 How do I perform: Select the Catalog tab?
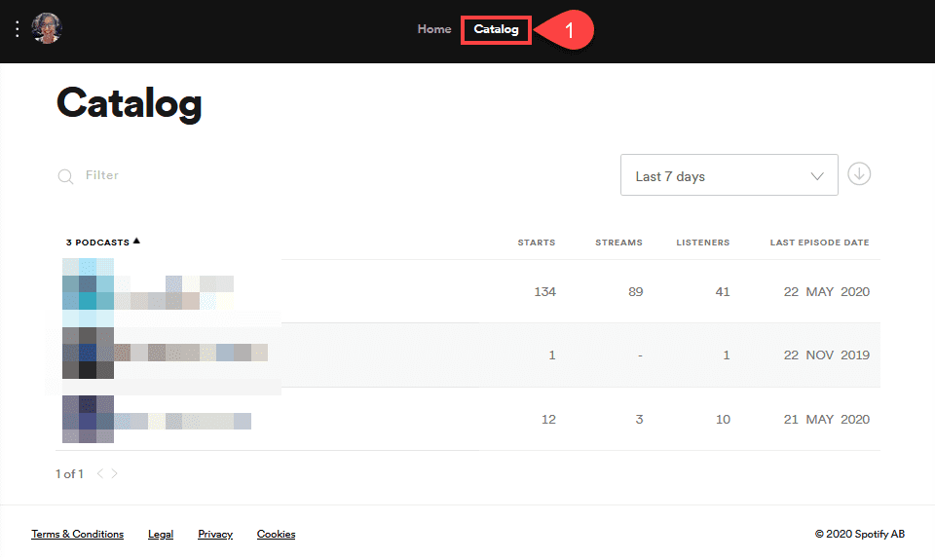click(496, 29)
